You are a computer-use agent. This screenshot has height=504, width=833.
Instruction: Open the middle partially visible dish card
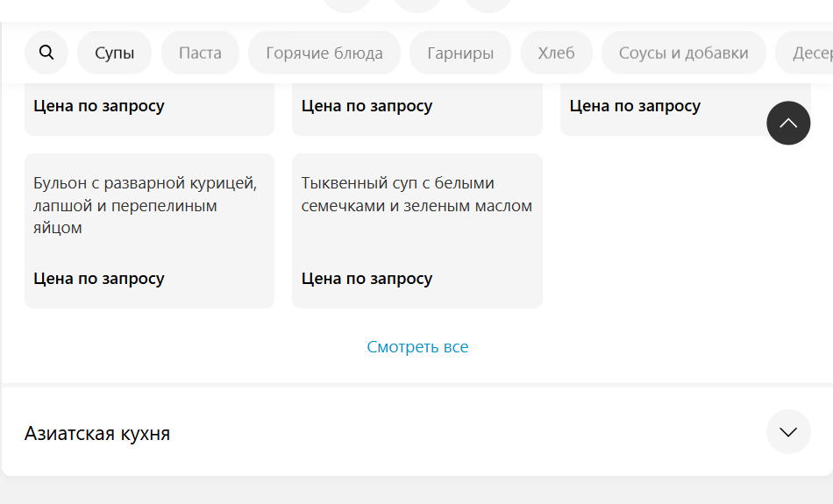tap(417, 109)
